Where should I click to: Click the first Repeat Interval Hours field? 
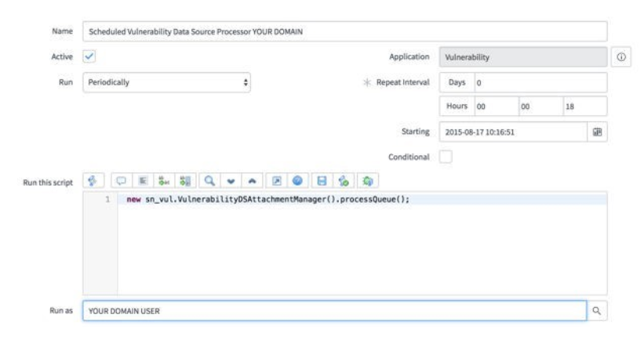(497, 107)
